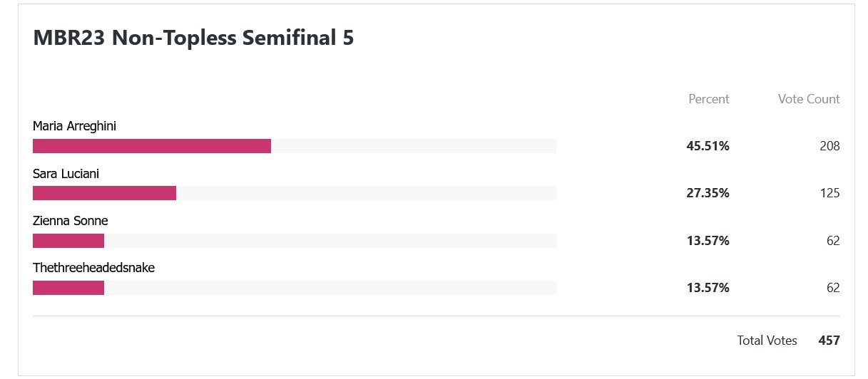Click the 27.35% percentage value
The width and height of the screenshot is (868, 379).
(708, 193)
